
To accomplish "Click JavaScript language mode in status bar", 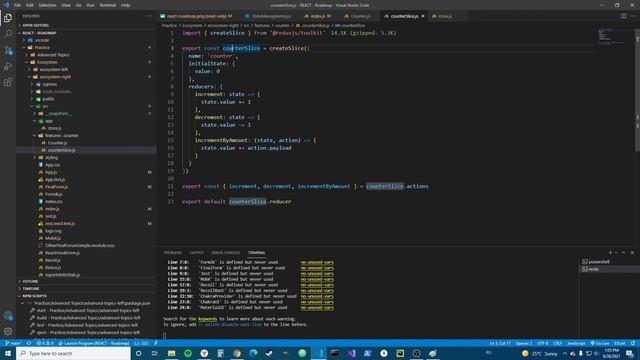I will coord(576,343).
